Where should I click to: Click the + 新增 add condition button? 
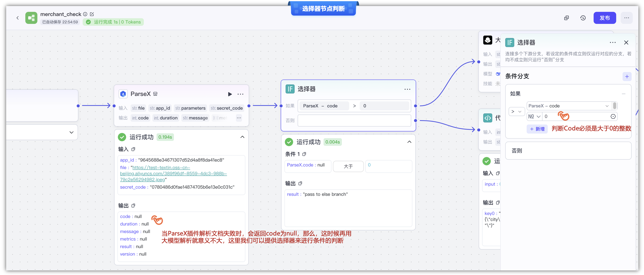click(537, 129)
